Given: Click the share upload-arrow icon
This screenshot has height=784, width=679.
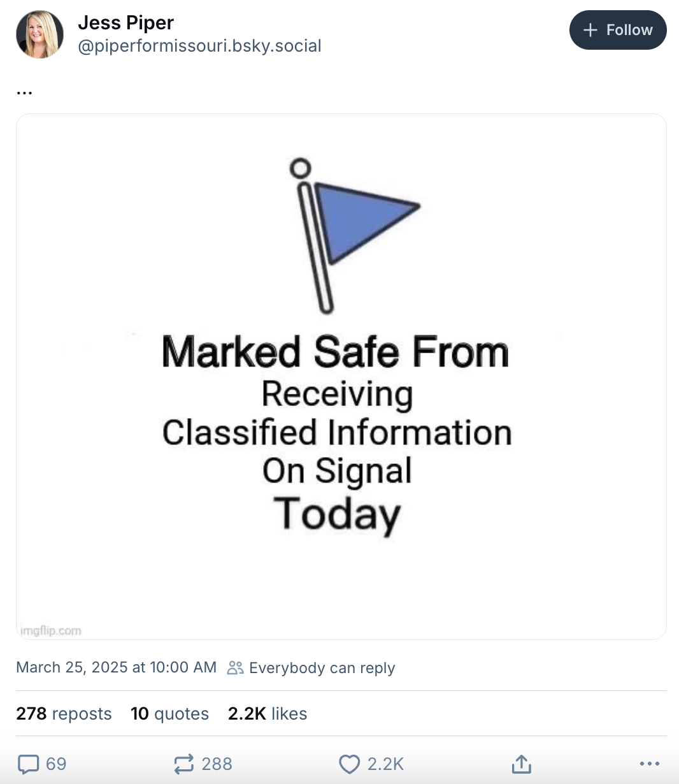Looking at the screenshot, I should tap(521, 764).
